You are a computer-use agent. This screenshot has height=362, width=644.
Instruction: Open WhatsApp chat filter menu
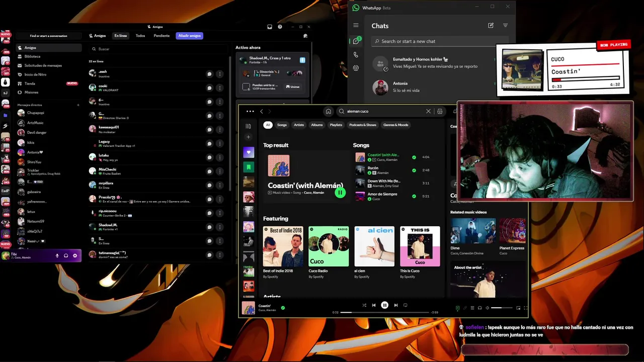[506, 26]
